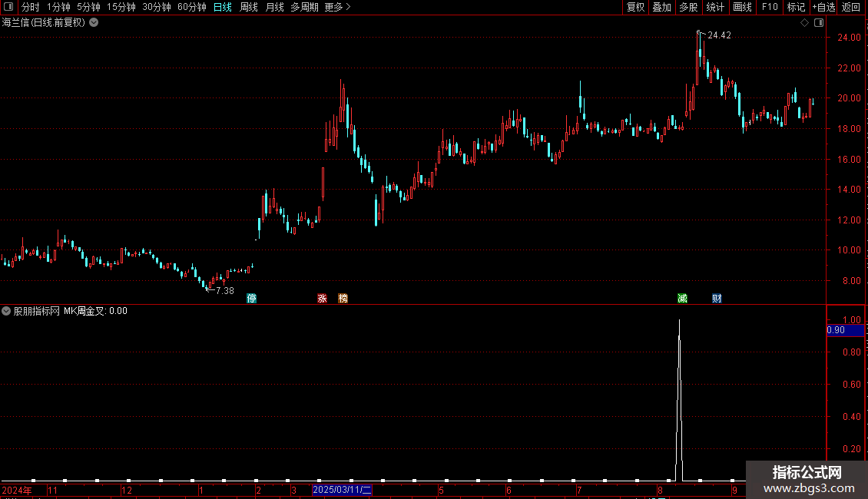
Task: Click the 海兰信(日线.前复权) stock title
Action: point(44,23)
